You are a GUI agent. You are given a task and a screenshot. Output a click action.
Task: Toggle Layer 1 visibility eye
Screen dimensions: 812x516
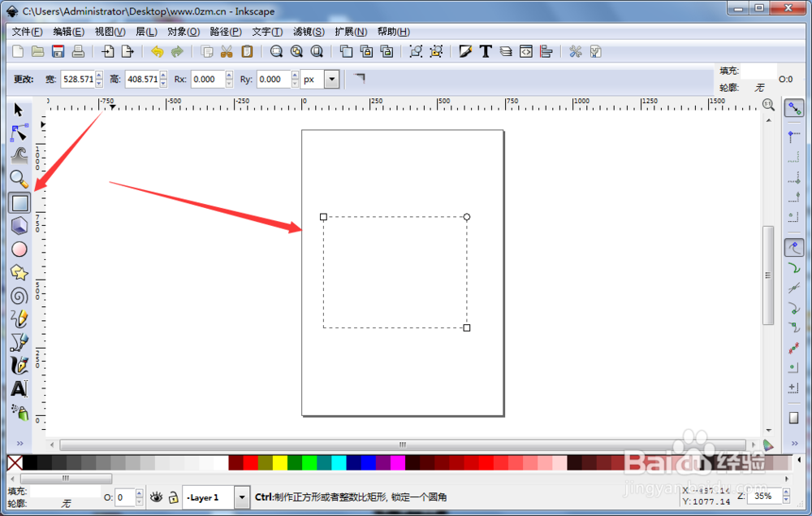coord(156,497)
